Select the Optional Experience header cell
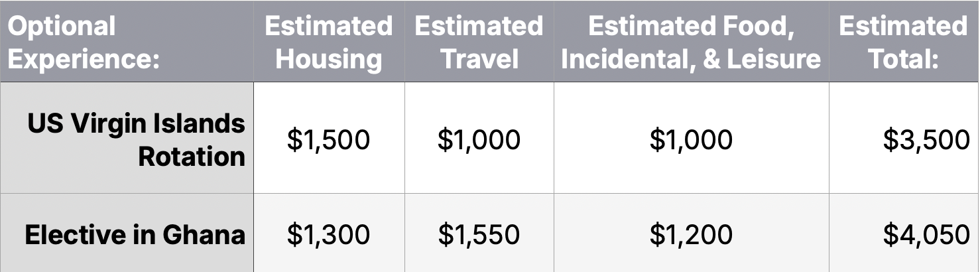Viewport: 980px width, 272px height. tap(127, 41)
